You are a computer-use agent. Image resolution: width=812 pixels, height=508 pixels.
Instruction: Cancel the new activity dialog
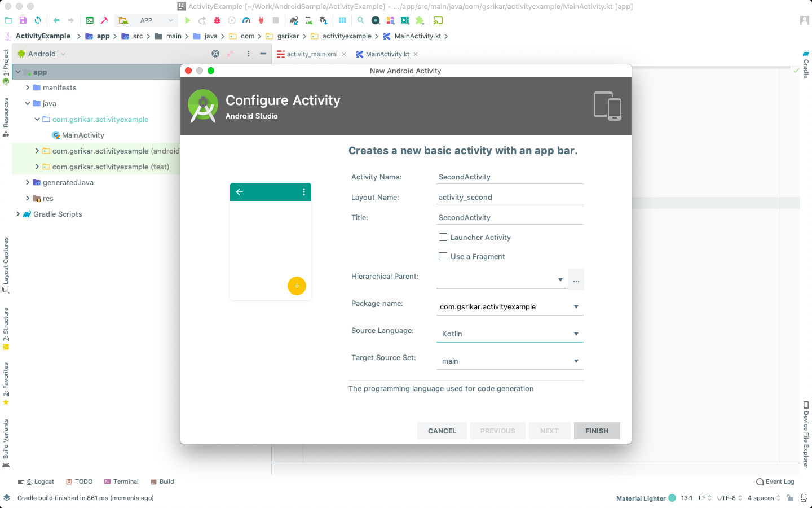click(x=442, y=431)
